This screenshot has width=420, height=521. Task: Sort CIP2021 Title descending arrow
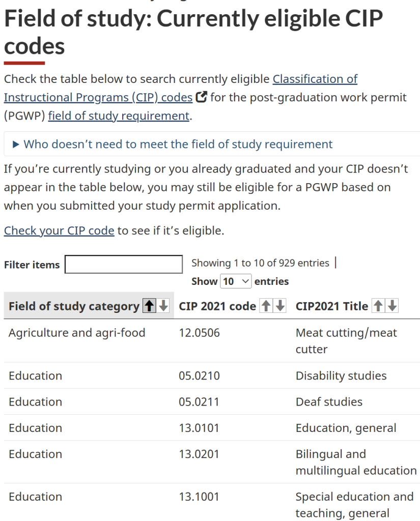coord(392,306)
